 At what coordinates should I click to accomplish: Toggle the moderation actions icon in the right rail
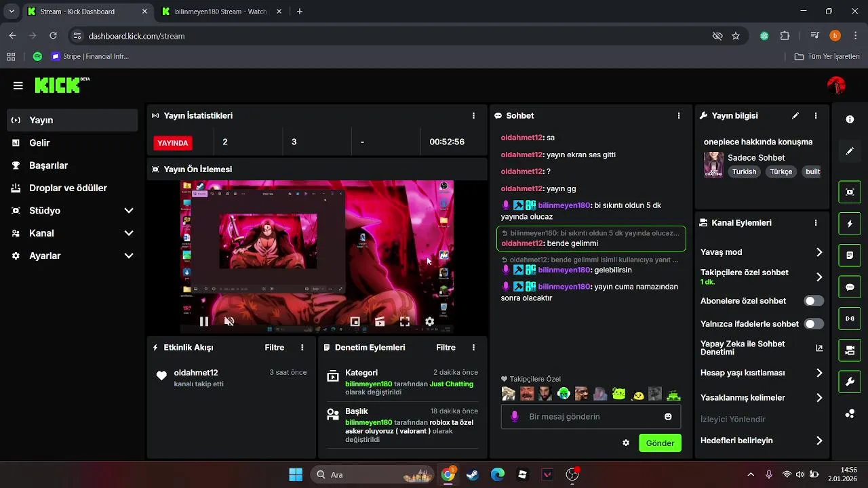pyautogui.click(x=850, y=256)
